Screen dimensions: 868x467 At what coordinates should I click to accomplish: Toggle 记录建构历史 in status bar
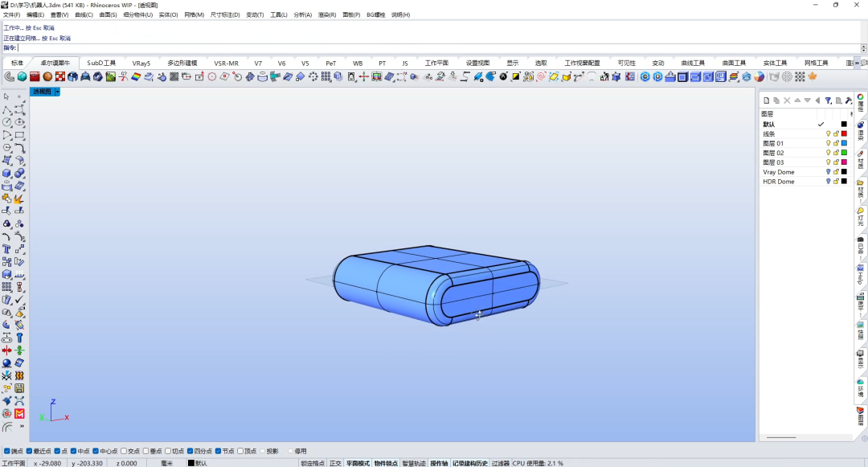[x=470, y=463]
